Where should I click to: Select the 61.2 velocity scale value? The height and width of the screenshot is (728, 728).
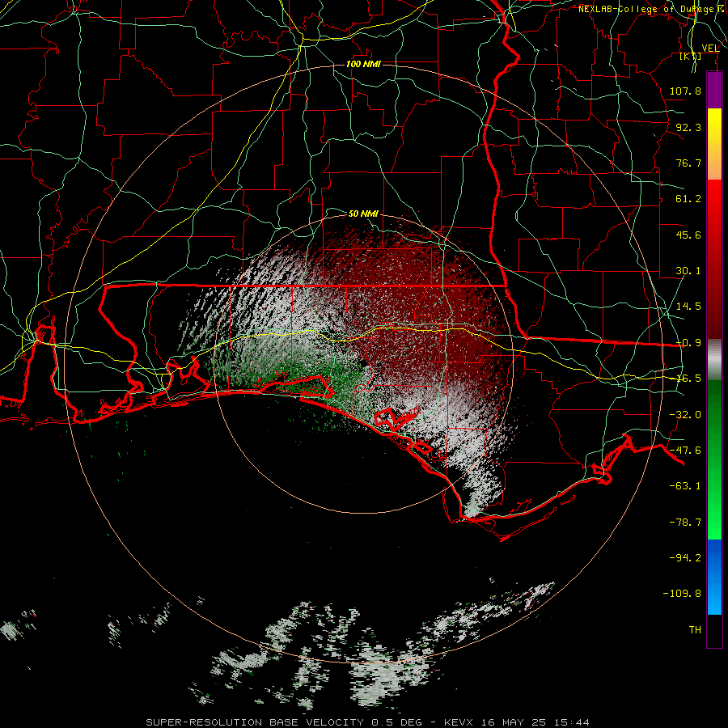[688, 199]
